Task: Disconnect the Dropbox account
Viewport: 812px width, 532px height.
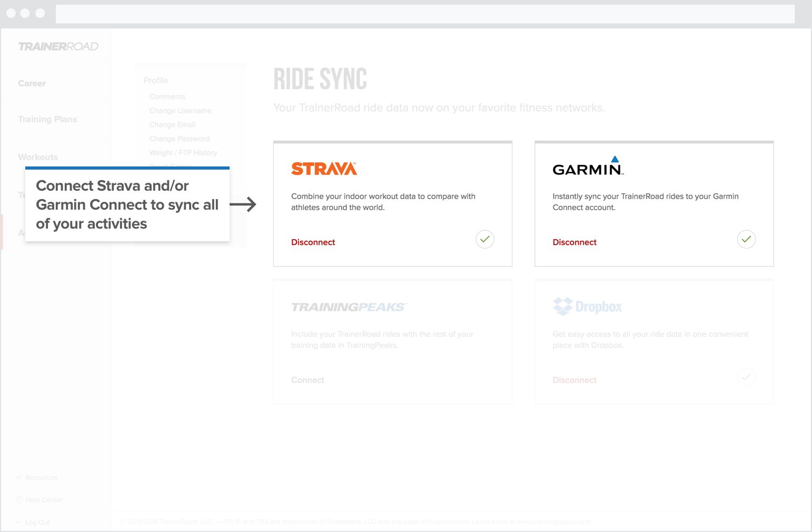Action: click(575, 380)
